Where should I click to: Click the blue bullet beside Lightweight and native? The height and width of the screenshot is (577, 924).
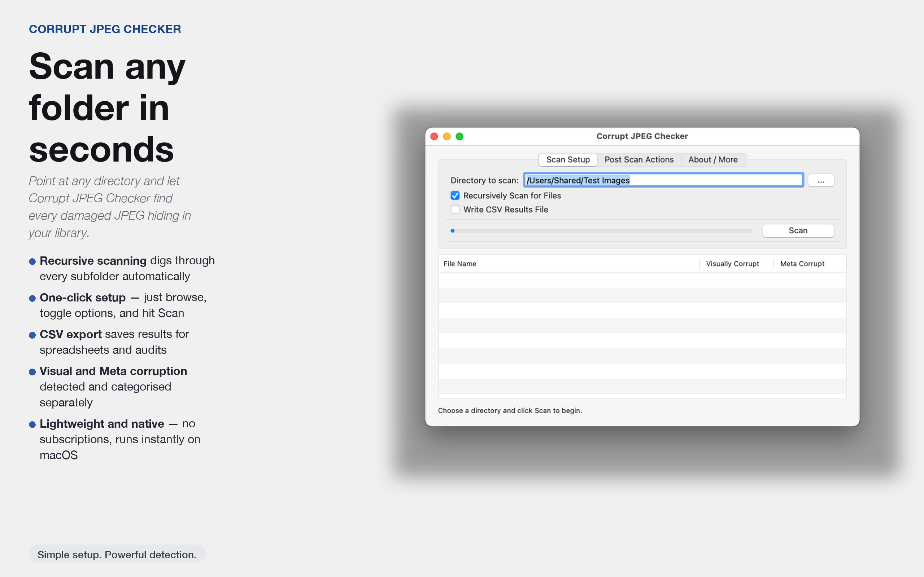[x=32, y=424]
